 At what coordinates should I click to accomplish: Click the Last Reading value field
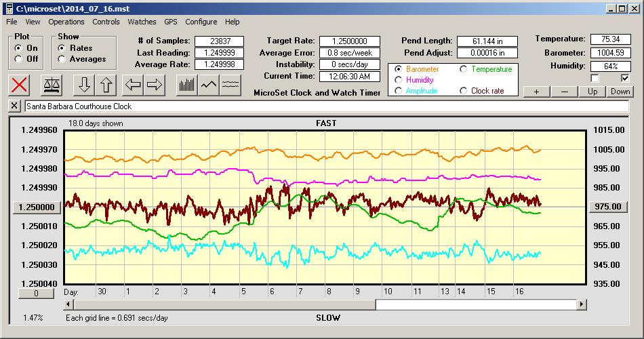coord(220,53)
